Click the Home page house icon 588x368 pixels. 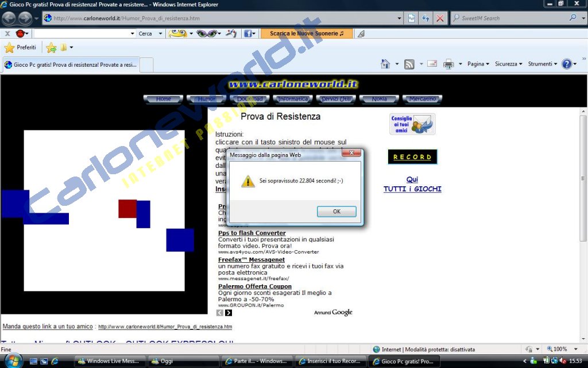(x=385, y=64)
